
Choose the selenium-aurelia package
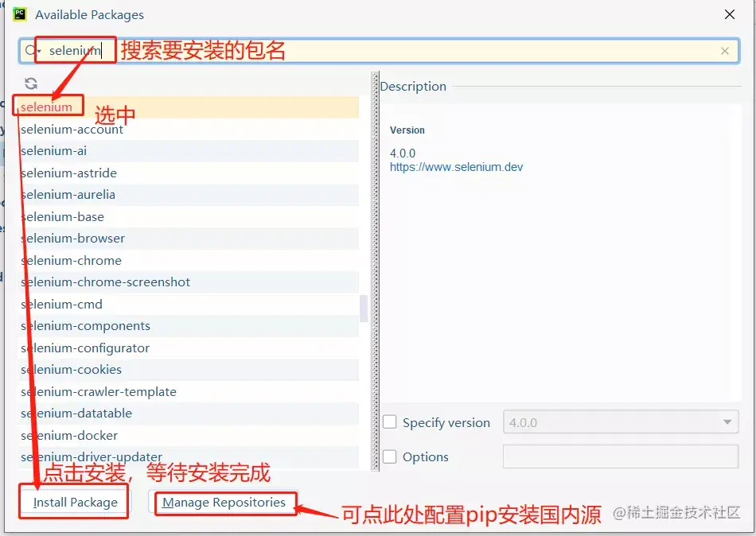click(x=189, y=195)
